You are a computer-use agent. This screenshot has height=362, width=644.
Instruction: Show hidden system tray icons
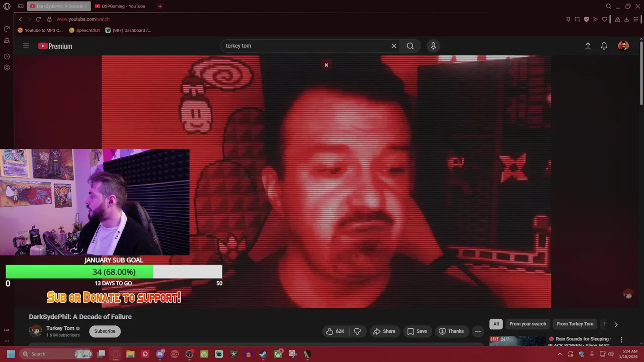560,354
